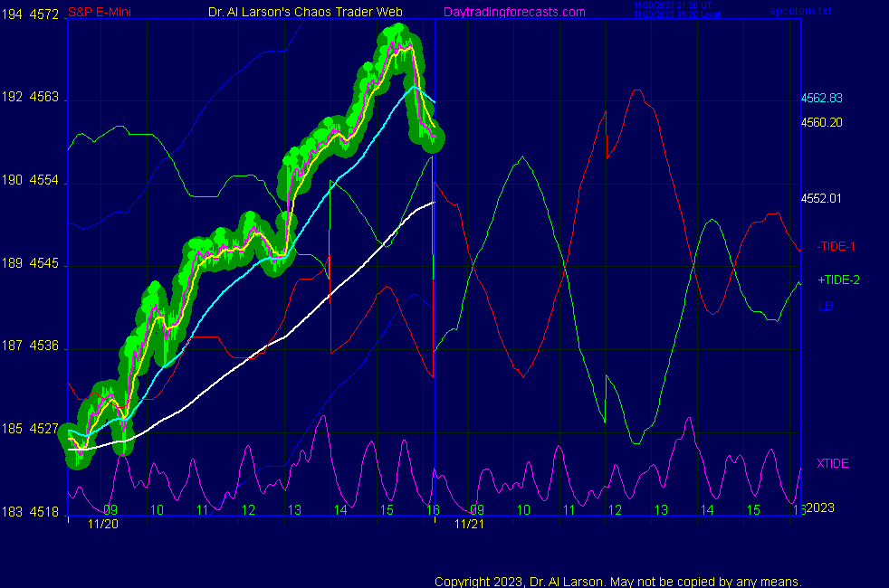Select the "183 4518" price axis label
This screenshot has width=889, height=588.
click(x=30, y=512)
